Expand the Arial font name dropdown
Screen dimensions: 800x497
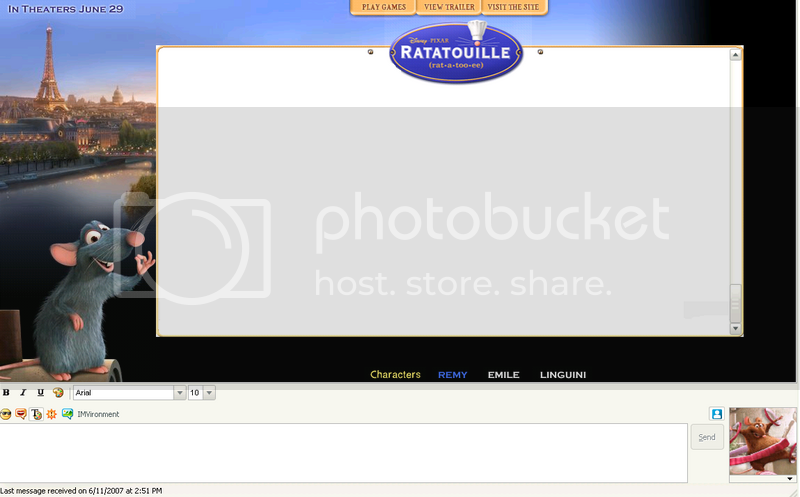coord(180,393)
